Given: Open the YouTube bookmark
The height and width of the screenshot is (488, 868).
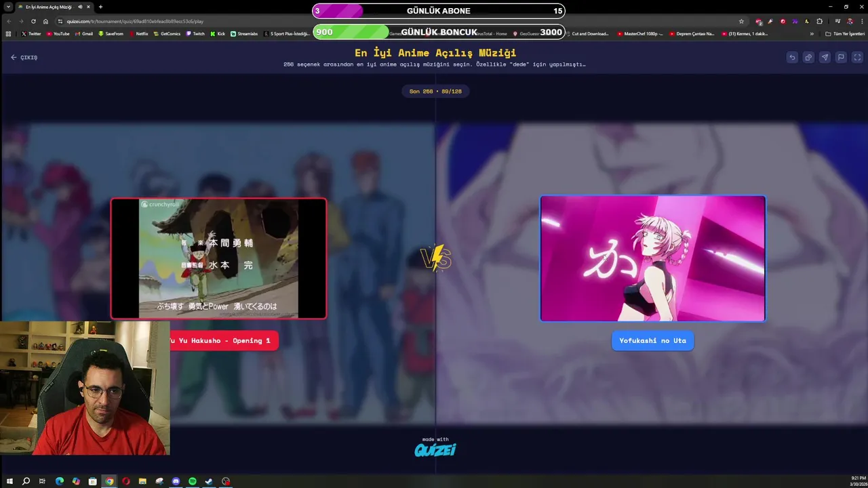Looking at the screenshot, I should 58,33.
